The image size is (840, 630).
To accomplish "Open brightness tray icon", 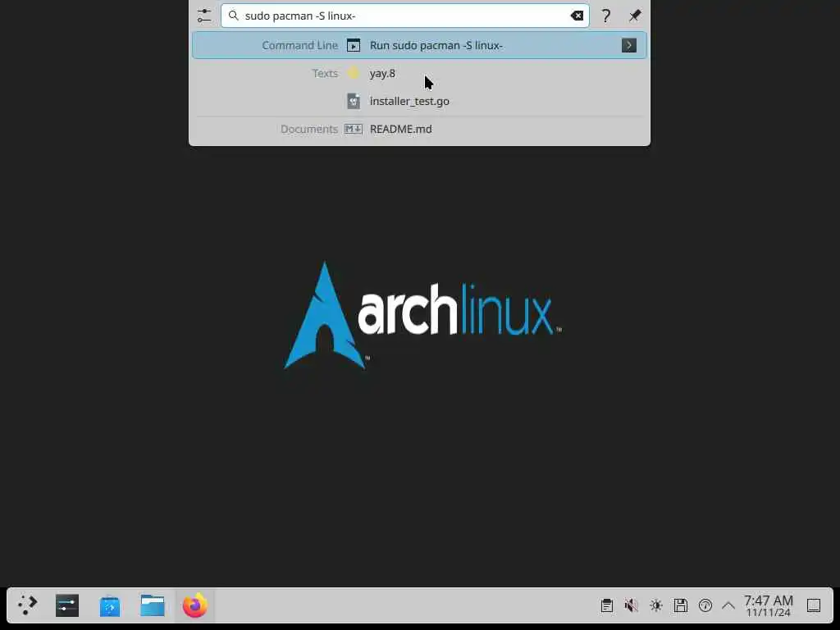I will (655, 606).
